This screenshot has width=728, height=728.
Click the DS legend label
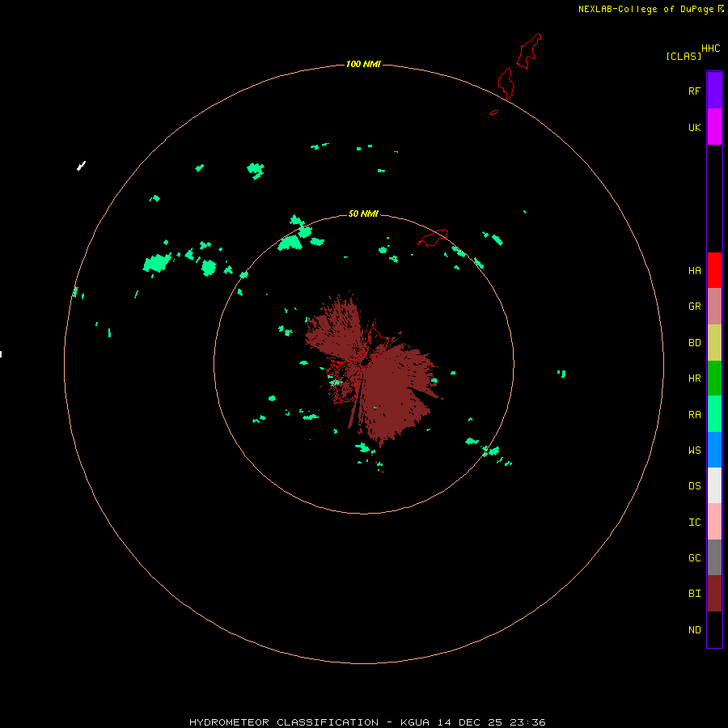pos(694,486)
